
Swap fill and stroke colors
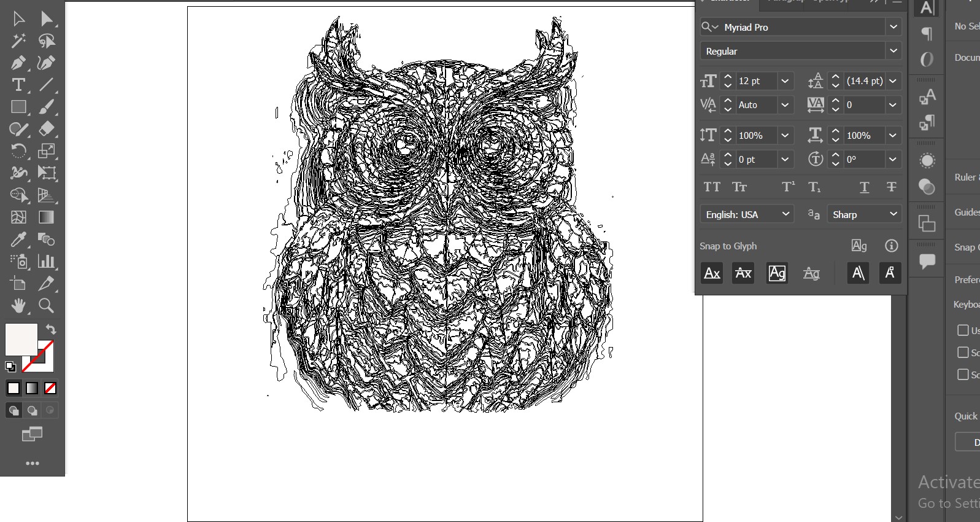[51, 330]
